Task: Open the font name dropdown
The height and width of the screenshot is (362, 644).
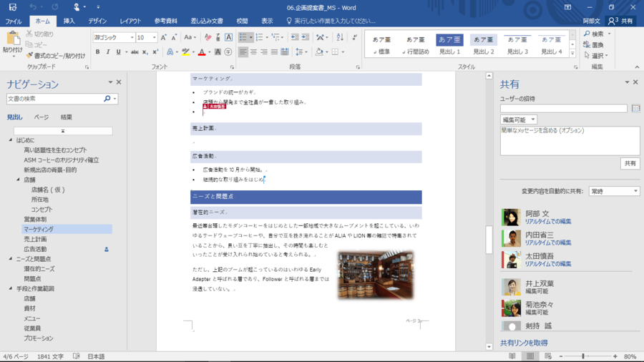Action: pos(132,37)
